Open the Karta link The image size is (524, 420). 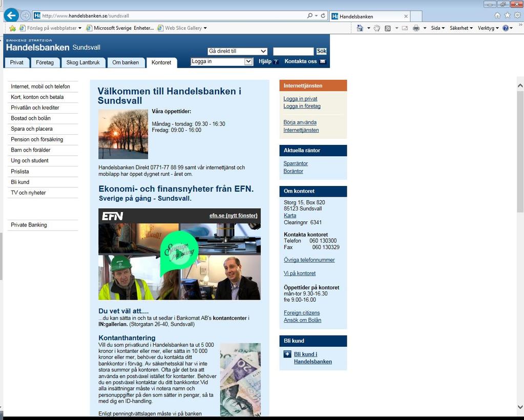click(290, 216)
